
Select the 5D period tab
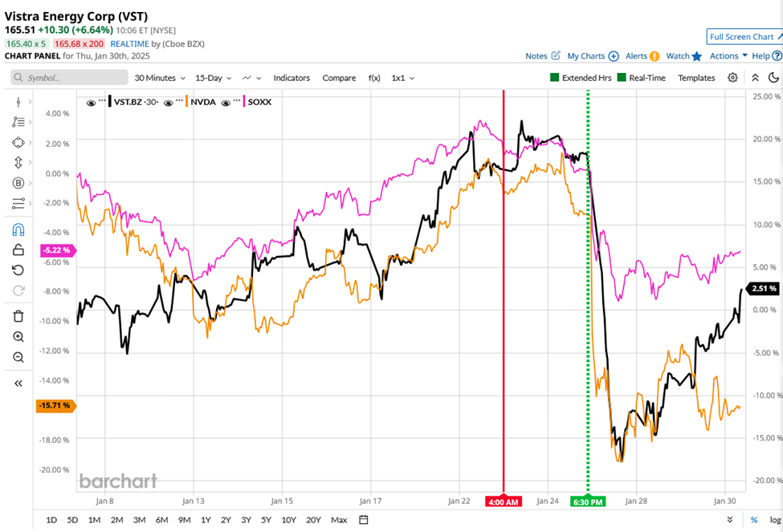(x=71, y=520)
